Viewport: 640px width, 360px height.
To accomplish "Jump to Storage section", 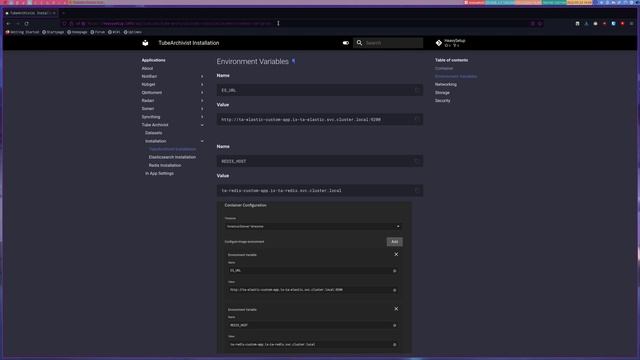I will tap(442, 93).
